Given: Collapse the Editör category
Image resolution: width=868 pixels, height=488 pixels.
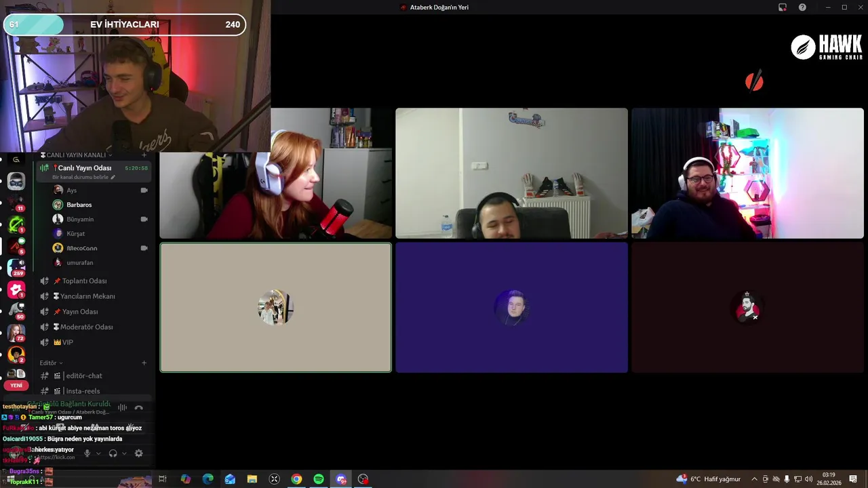Looking at the screenshot, I should (x=51, y=363).
